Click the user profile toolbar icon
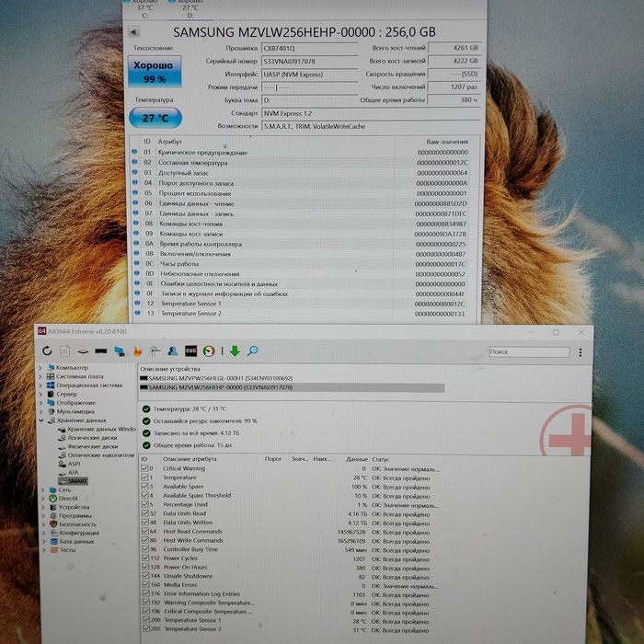644x644 pixels. tap(173, 351)
